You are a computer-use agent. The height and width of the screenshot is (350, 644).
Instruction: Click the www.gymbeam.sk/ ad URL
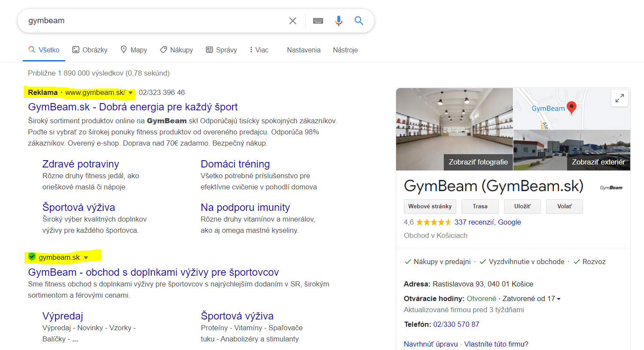(x=95, y=92)
